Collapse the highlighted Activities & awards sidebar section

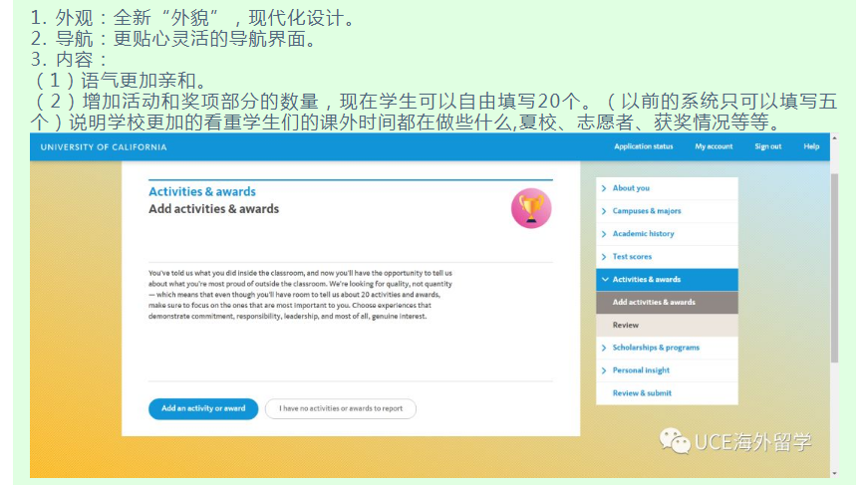click(646, 280)
